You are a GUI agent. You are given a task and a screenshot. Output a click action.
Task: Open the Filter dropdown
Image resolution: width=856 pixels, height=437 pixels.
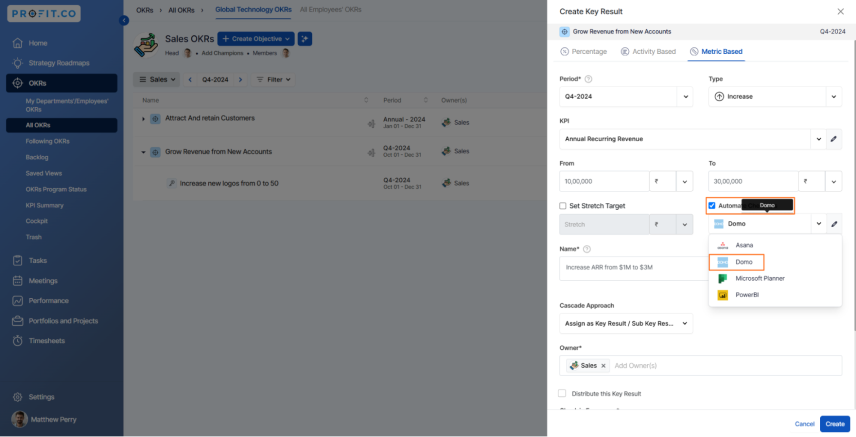point(273,79)
